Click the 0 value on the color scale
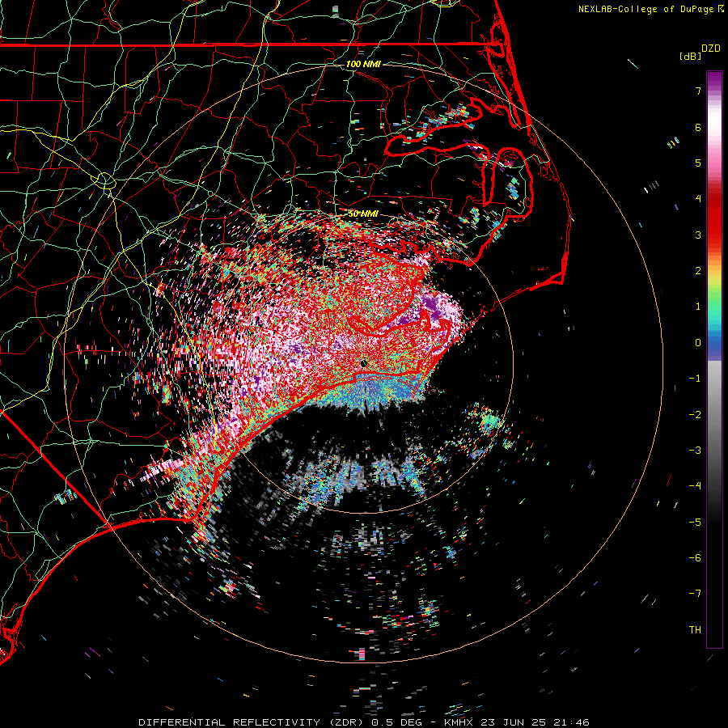This screenshot has height=728, width=728. [698, 343]
